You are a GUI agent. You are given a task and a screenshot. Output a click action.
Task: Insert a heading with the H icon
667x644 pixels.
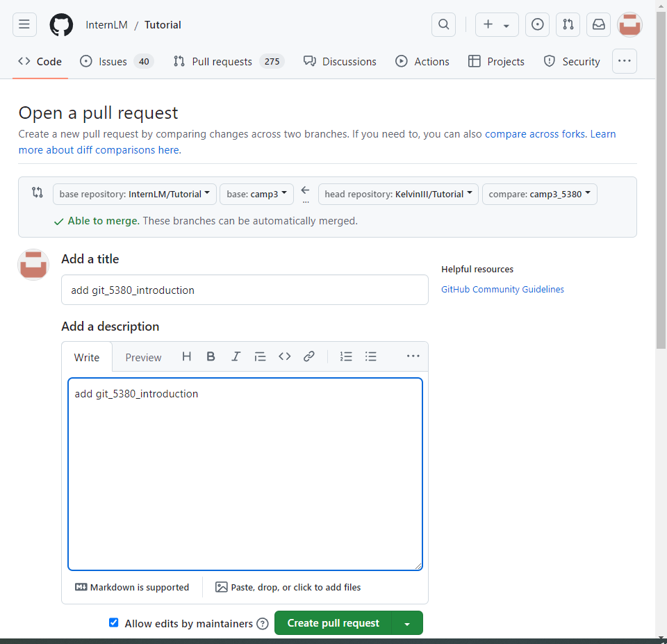[186, 356]
